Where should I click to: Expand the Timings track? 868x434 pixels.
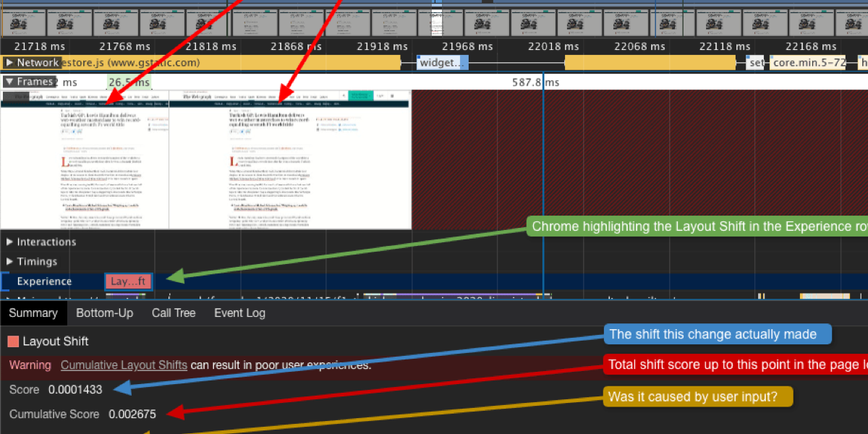pyautogui.click(x=9, y=261)
